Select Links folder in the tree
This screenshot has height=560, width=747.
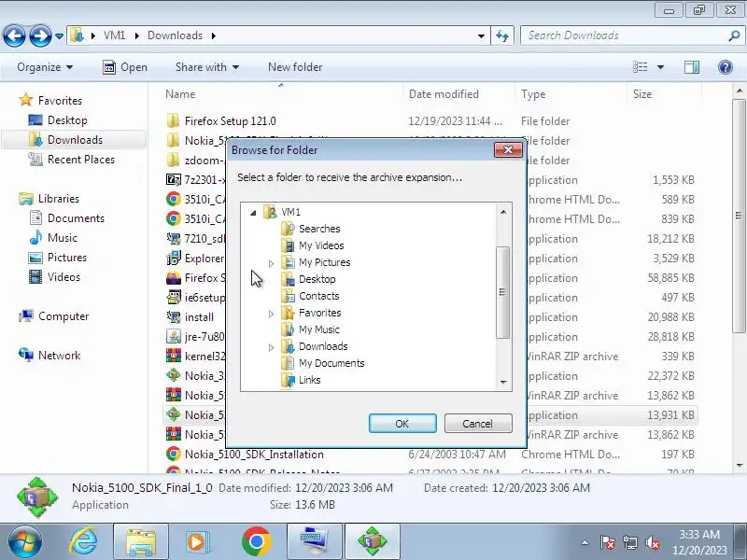click(x=309, y=380)
